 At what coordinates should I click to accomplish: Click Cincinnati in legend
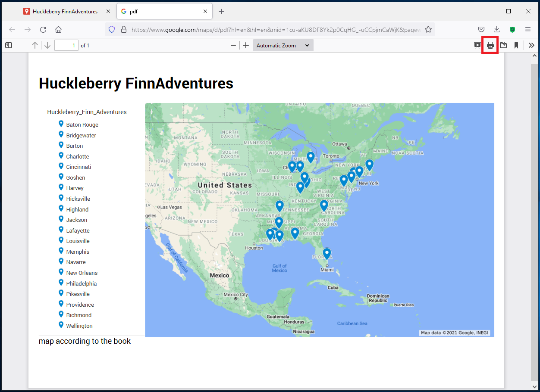(78, 167)
